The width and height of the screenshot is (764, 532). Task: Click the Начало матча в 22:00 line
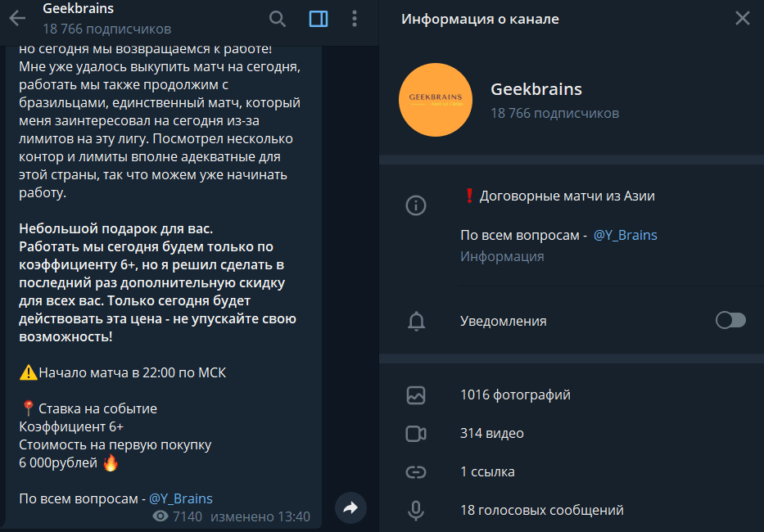(x=132, y=372)
